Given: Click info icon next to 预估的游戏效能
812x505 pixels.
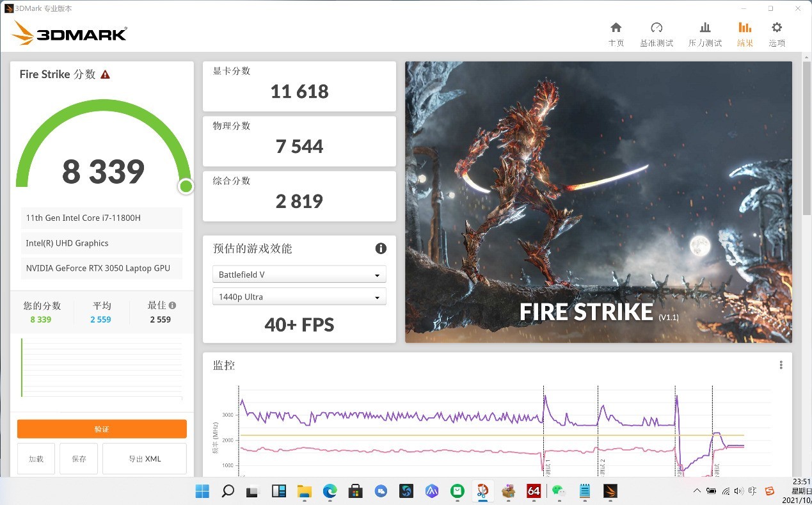Looking at the screenshot, I should coord(381,248).
